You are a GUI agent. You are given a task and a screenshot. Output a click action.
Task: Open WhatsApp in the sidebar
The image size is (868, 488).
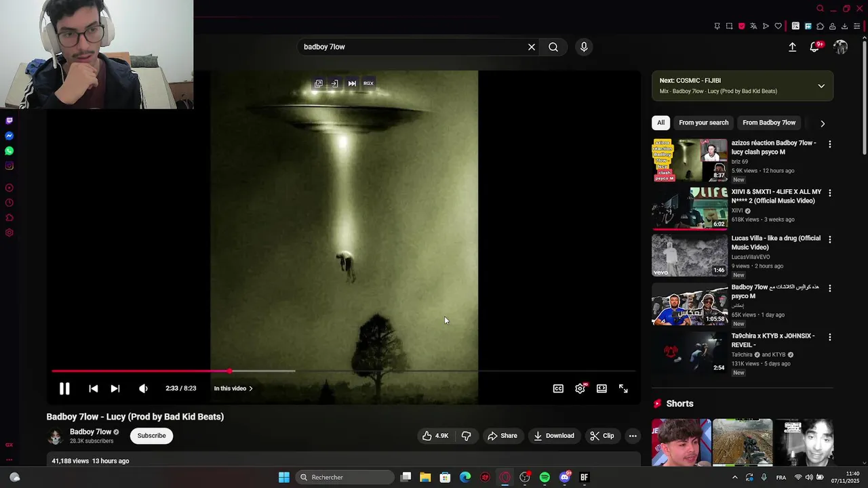[x=9, y=150]
